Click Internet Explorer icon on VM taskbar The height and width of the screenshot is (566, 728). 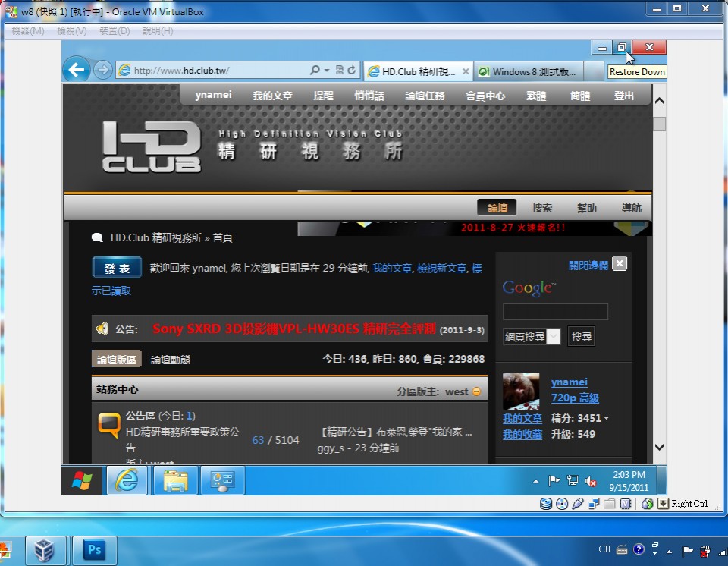coord(127,480)
